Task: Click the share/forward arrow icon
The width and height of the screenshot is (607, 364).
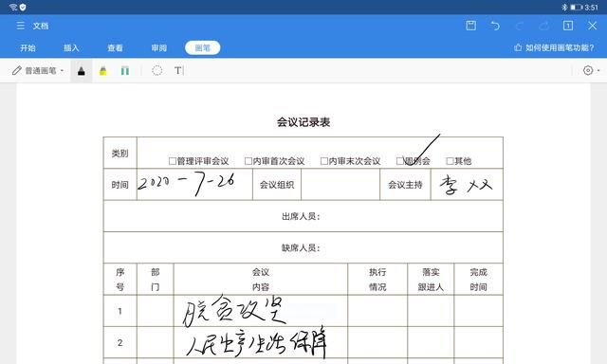Action: click(543, 26)
